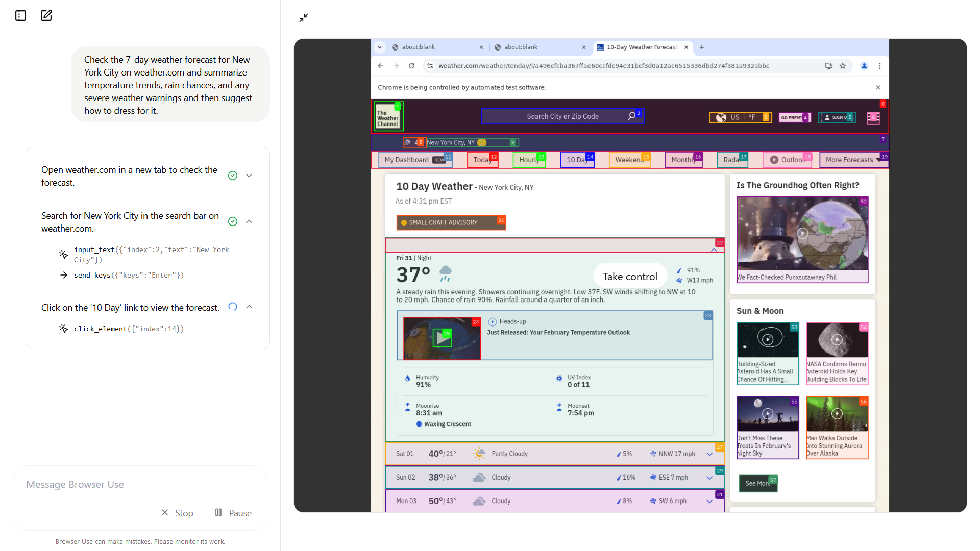980x551 pixels.
Task: Expand the Saturday 01 forecast row
Action: (710, 453)
